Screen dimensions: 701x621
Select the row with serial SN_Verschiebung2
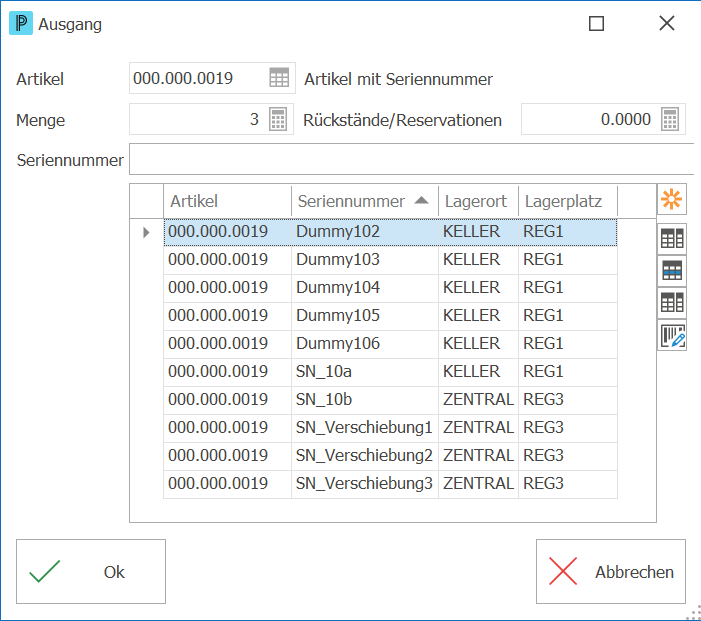click(x=390, y=455)
